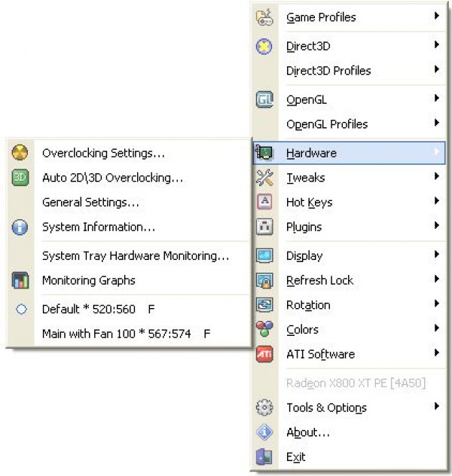Screen dimensions: 452x476
Task: Click the Direct3D yellow star icon
Action: pos(264,46)
